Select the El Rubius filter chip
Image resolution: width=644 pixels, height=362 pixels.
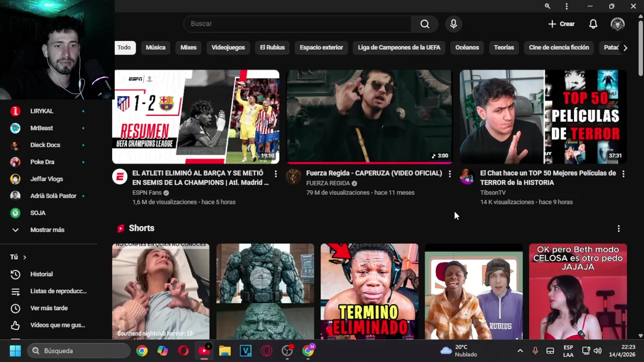(x=272, y=47)
